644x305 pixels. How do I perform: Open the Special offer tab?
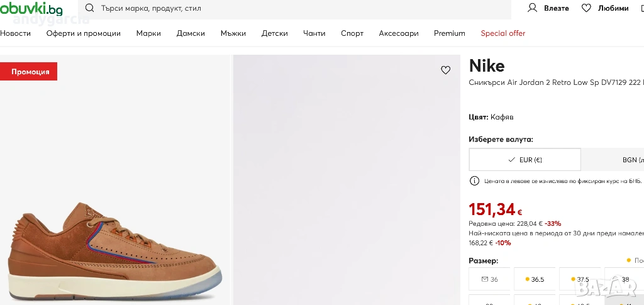pyautogui.click(x=502, y=33)
